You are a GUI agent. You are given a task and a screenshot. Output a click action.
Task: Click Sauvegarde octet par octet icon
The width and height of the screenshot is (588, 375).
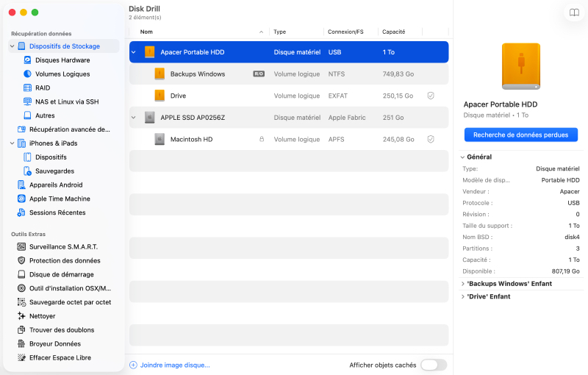(x=21, y=302)
